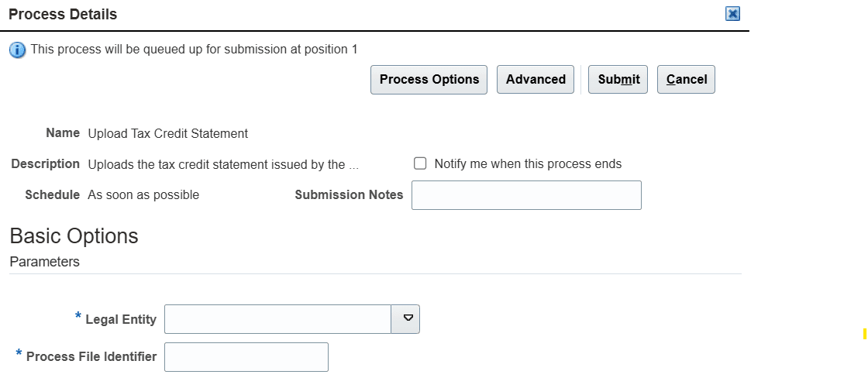Click the blue information icon
This screenshot has width=868, height=378.
[x=17, y=50]
